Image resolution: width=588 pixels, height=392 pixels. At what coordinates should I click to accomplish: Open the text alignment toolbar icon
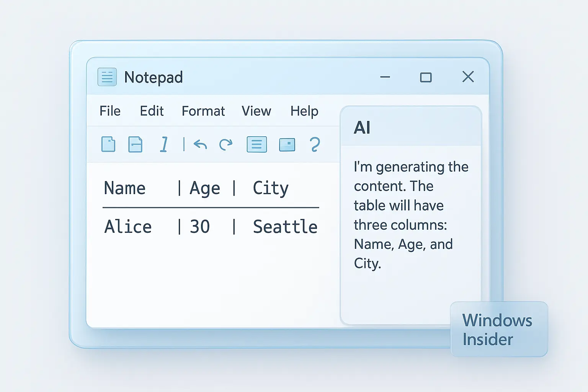[256, 144]
